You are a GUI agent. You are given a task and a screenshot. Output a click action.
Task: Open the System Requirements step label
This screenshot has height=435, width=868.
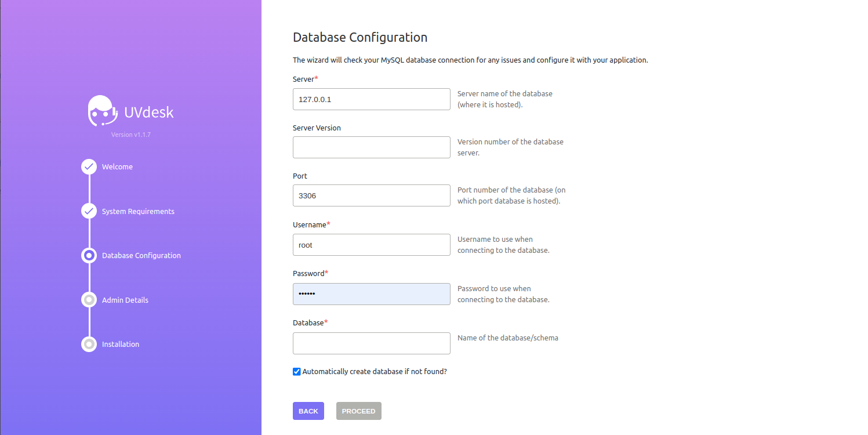138,212
